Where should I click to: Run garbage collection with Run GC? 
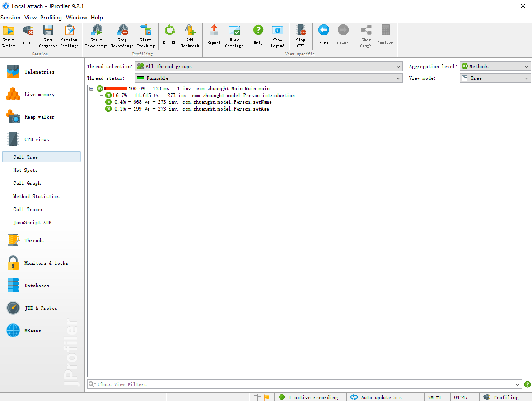170,36
